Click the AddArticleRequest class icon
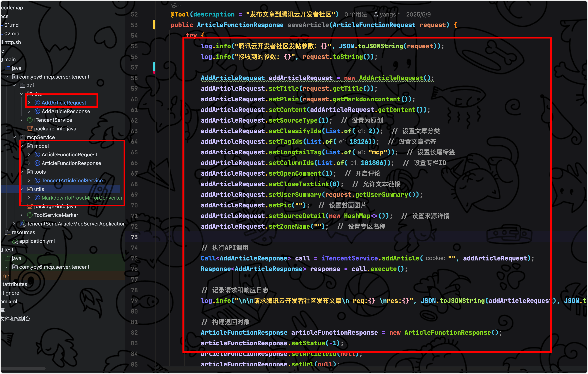Screen dimensions: 588x374 click(x=37, y=103)
